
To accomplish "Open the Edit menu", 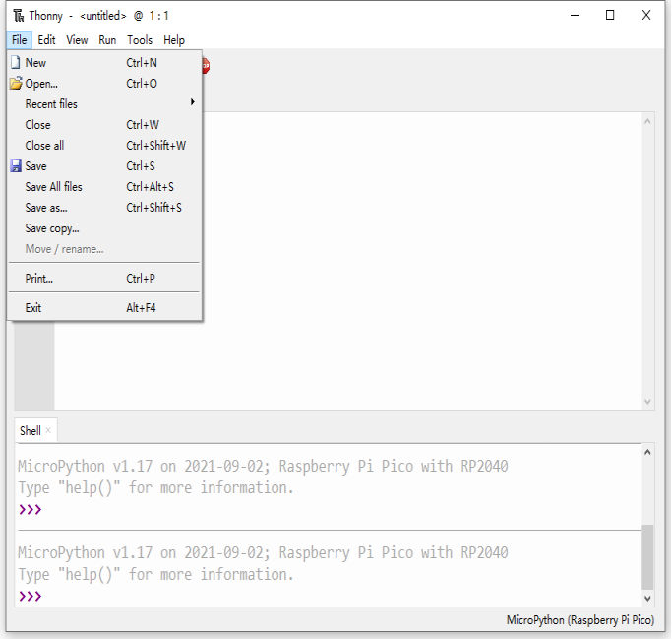I will (46, 40).
